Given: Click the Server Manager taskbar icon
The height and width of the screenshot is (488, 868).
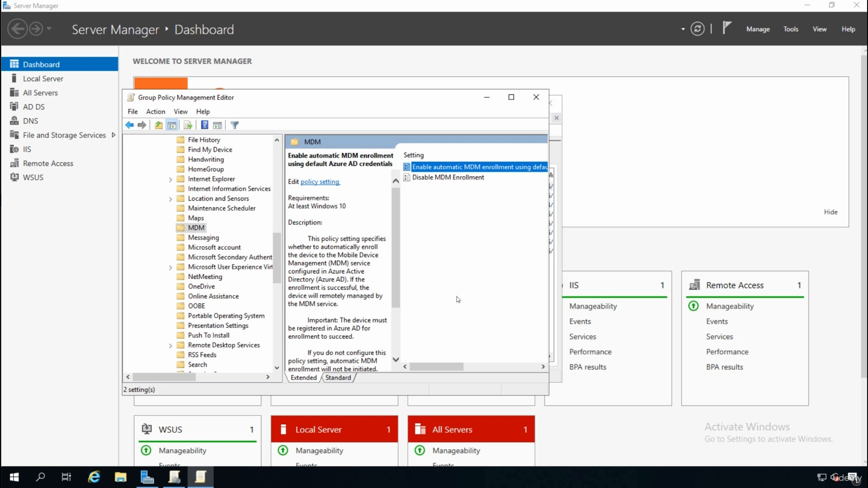Looking at the screenshot, I should (147, 477).
